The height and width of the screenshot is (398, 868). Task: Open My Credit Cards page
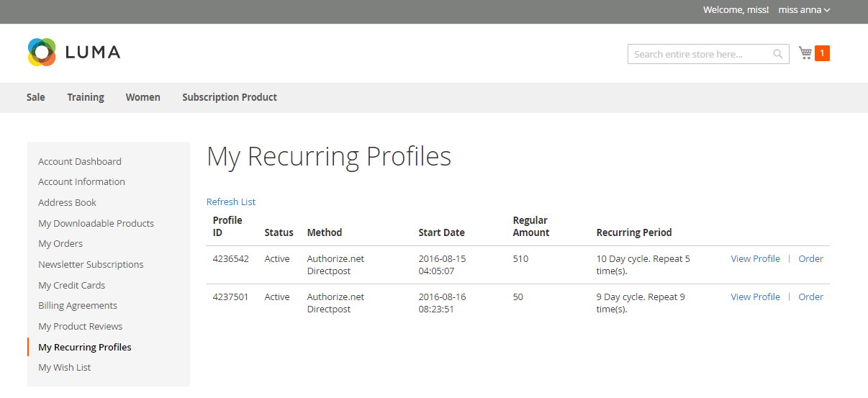72,285
